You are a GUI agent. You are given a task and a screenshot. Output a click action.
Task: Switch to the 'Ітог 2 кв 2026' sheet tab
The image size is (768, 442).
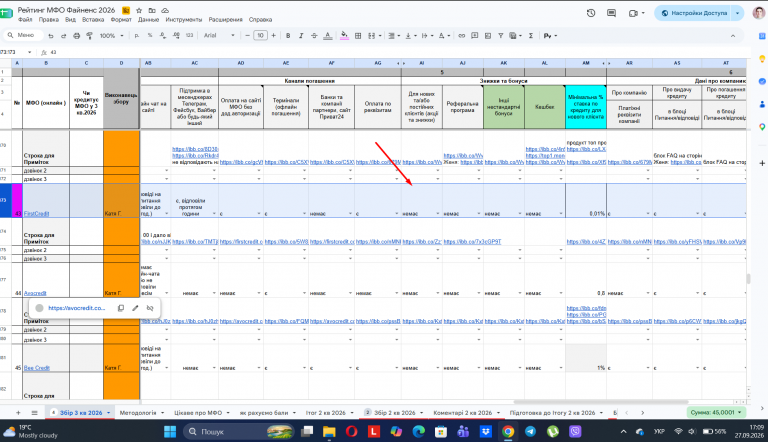coord(326,413)
